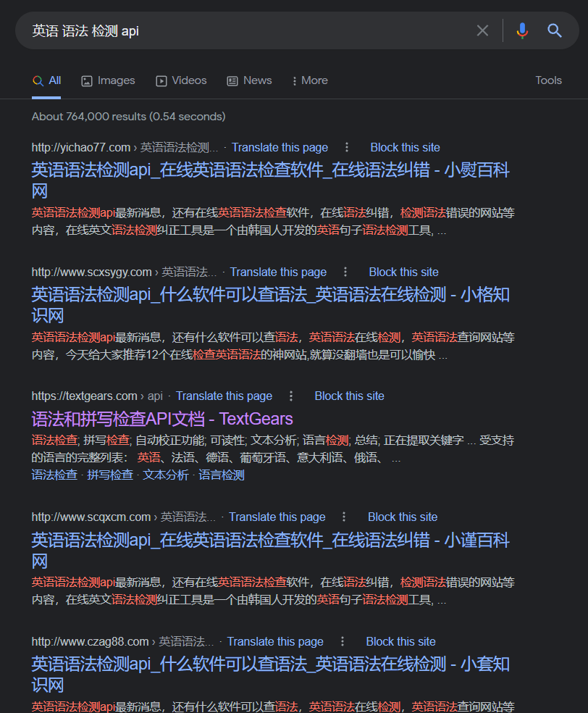Click the http://www.scqxcm.com URL breadcrumb
Image resolution: width=588 pixels, height=713 pixels.
(123, 517)
